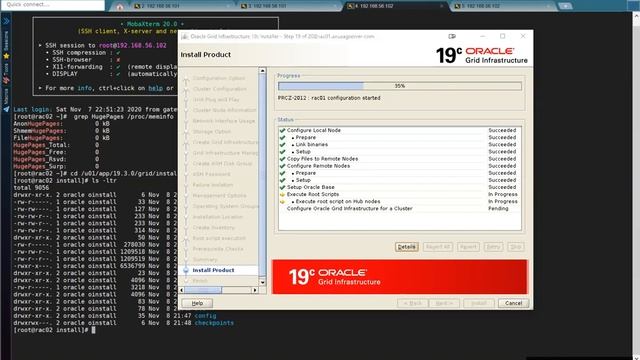Cancel the Grid Infrastructure installation

[513, 303]
